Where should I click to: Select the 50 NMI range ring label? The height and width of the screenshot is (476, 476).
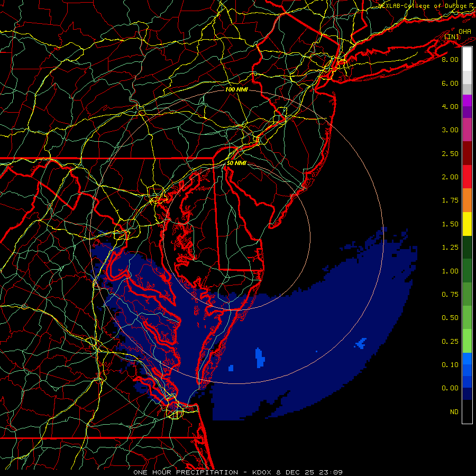point(236,163)
